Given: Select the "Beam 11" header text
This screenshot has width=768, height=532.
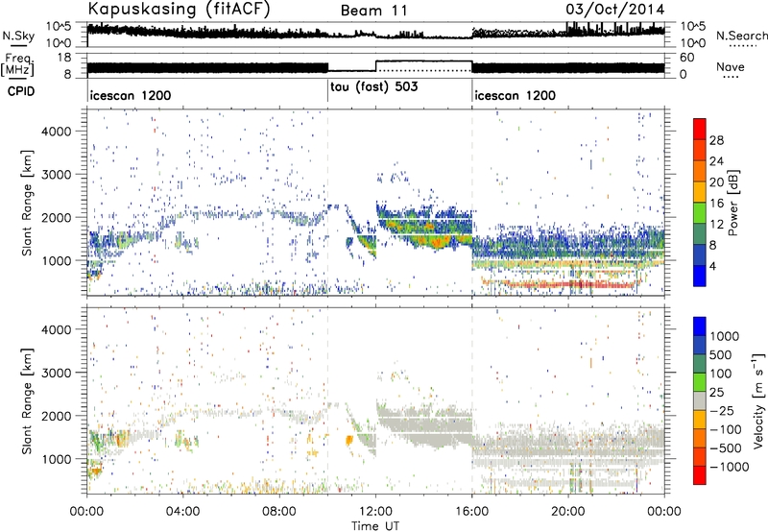Looking at the screenshot, I should [x=374, y=11].
